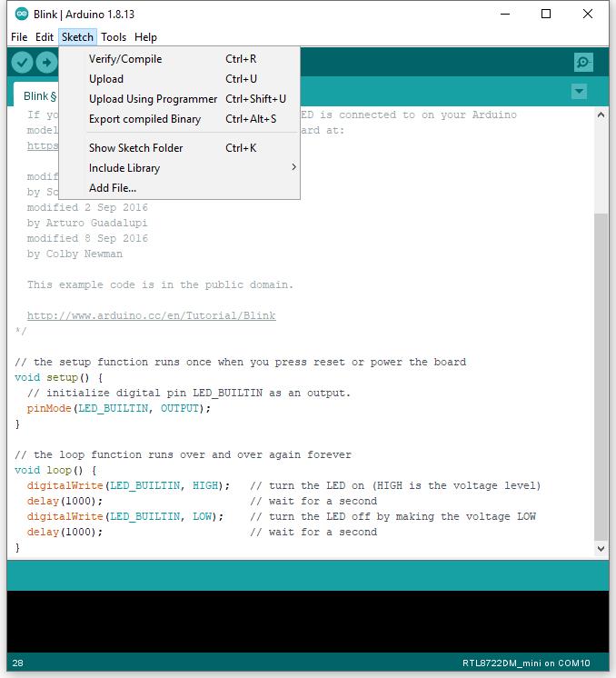This screenshot has height=678, width=616.
Task: Click the Arduino logo in title bar
Action: pos(21,14)
